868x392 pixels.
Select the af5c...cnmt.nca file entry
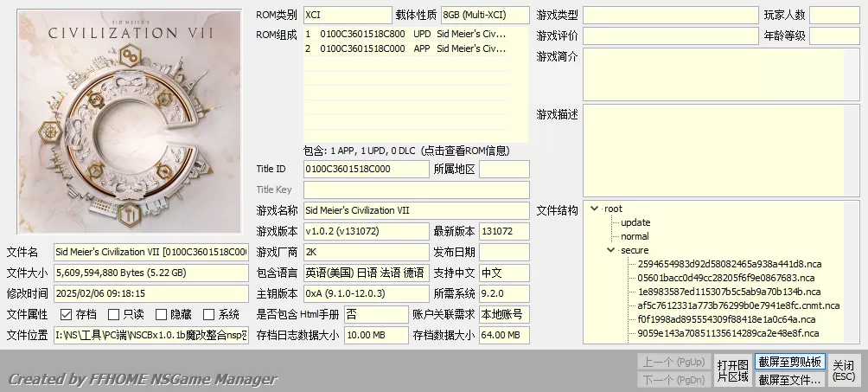tap(737, 305)
